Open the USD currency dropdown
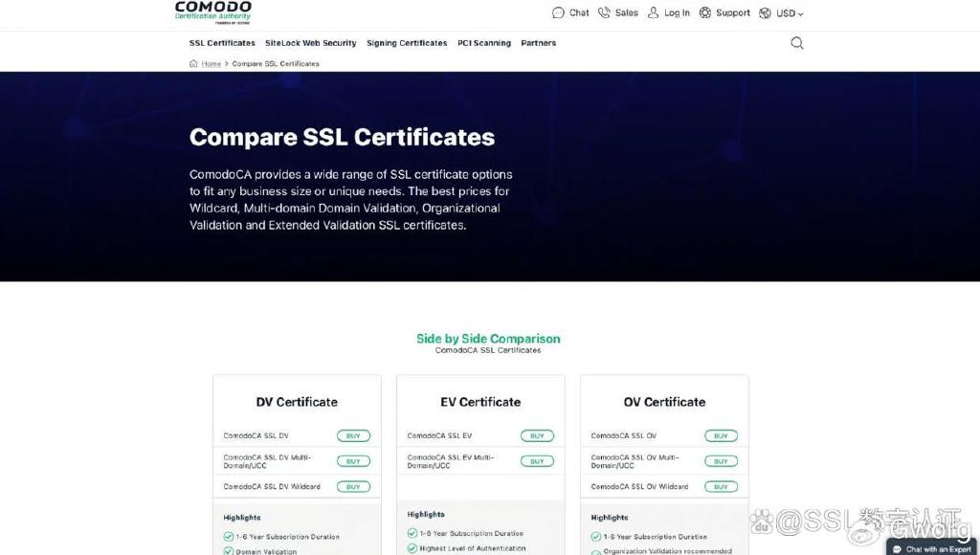The width and height of the screenshot is (980, 555). point(790,13)
